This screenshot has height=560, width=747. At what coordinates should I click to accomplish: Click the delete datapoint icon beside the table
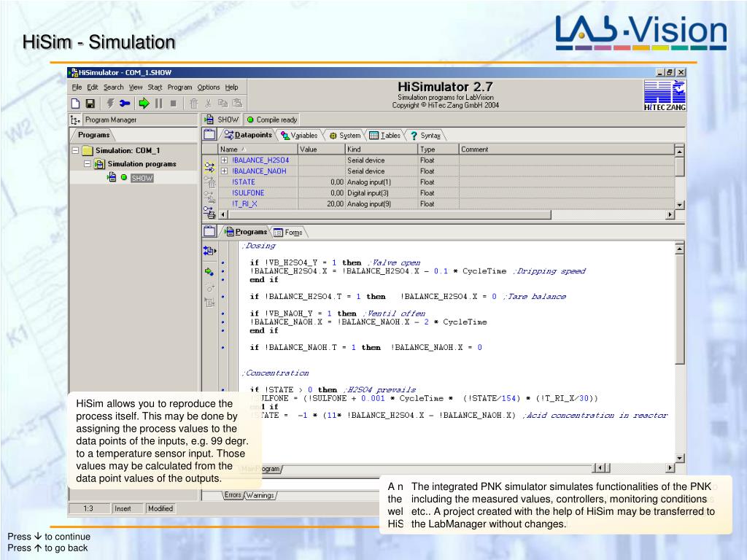209,182
